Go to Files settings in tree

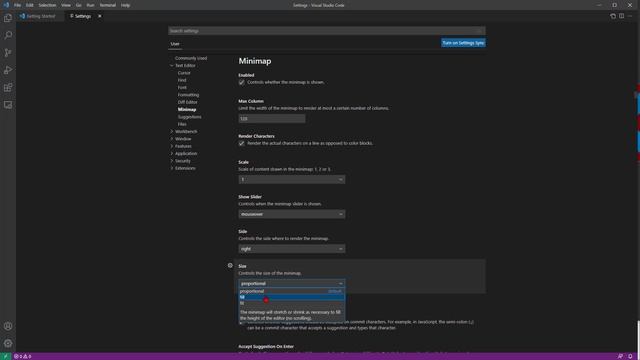[x=182, y=124]
